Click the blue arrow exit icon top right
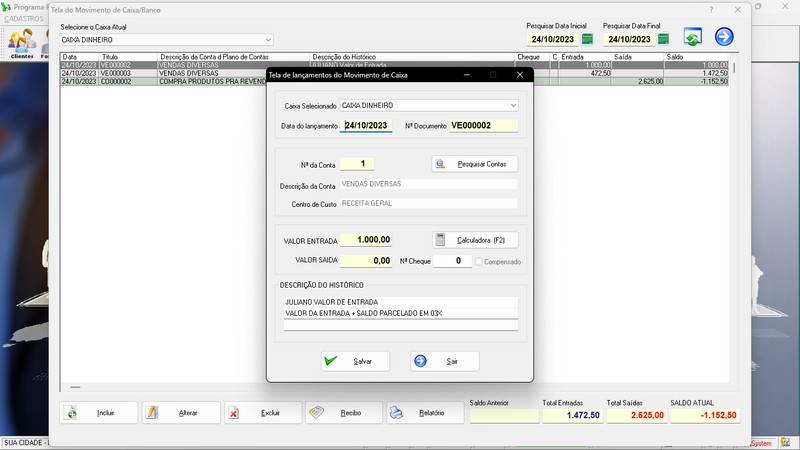800x450 pixels. tap(724, 37)
